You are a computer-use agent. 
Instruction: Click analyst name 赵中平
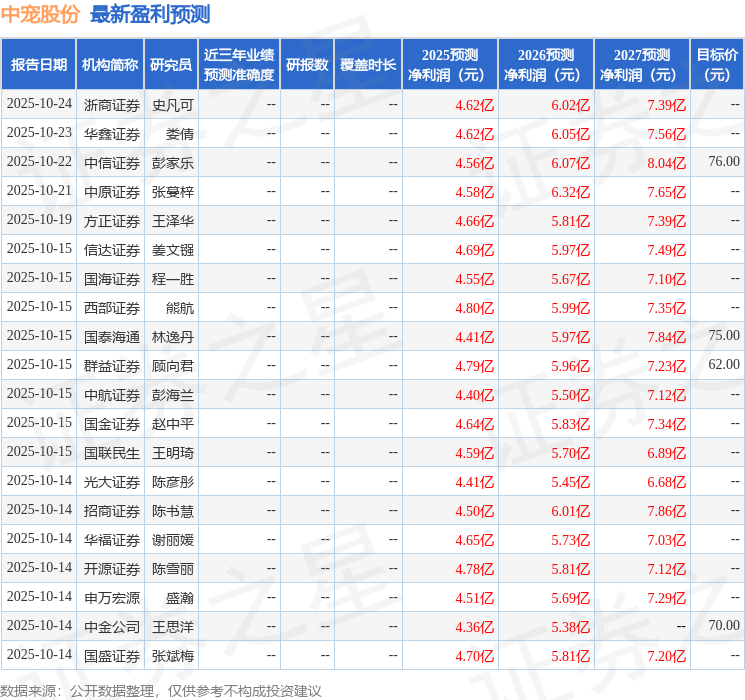[x=173, y=424]
